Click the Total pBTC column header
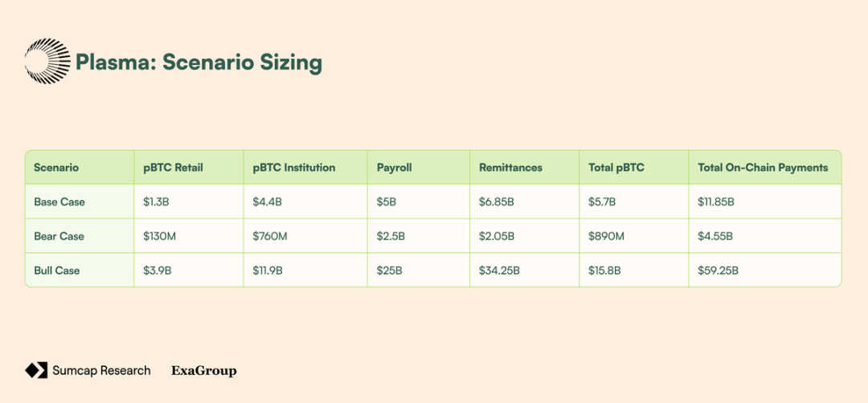Viewport: 868px width, 403px height. pos(616,168)
